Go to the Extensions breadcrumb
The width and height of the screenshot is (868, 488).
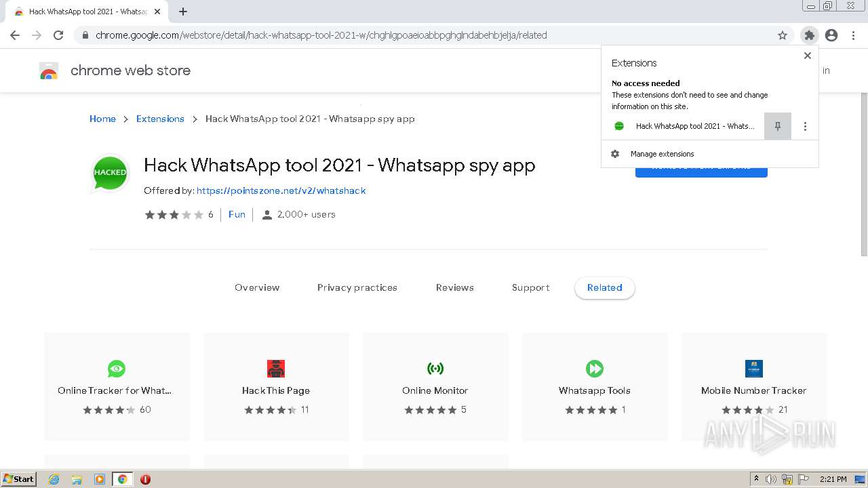tap(160, 119)
